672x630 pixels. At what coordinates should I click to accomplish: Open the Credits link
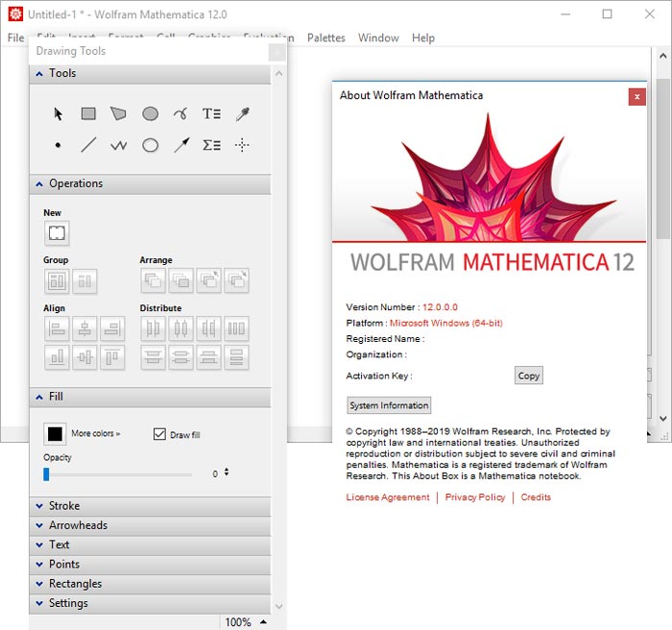pyautogui.click(x=536, y=497)
